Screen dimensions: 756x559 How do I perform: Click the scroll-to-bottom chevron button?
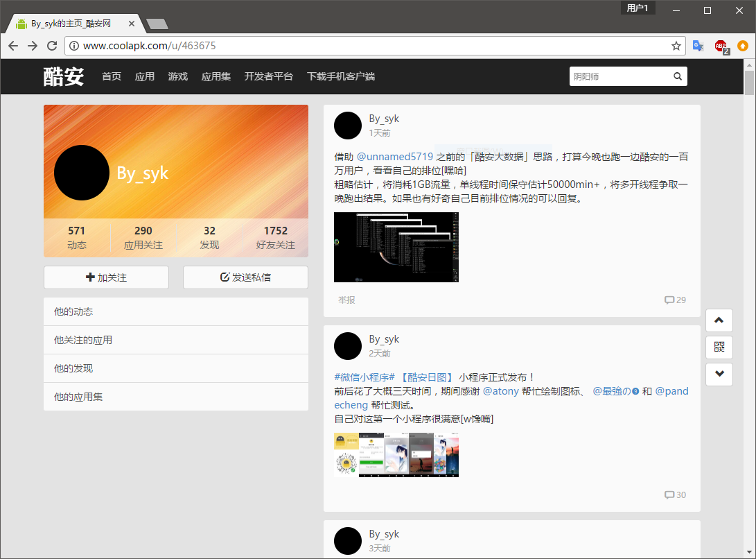point(719,374)
